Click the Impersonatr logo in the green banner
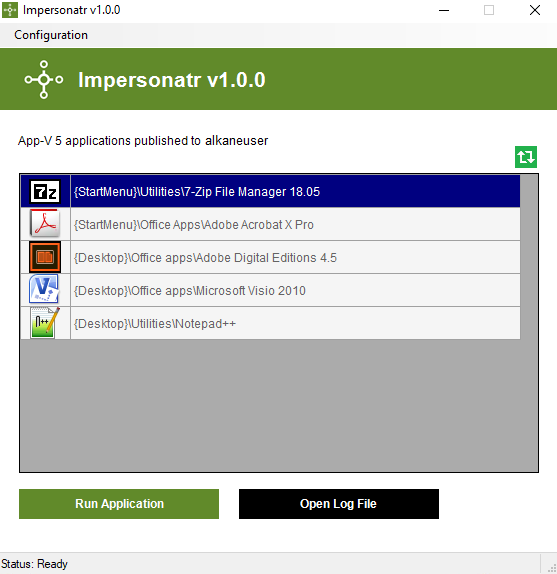Screen dimensions: 557x574 44,79
